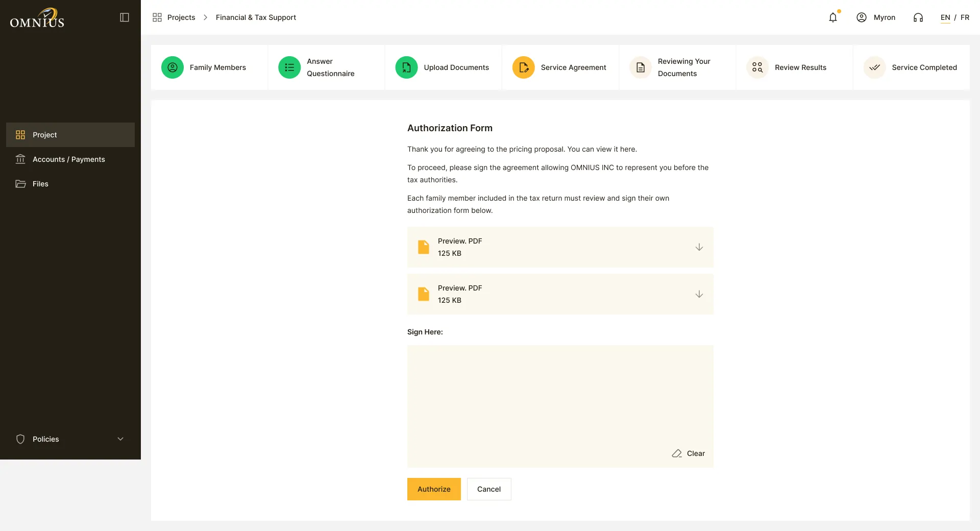
Task: Click Reviewing Your Documents step icon
Action: (641, 67)
